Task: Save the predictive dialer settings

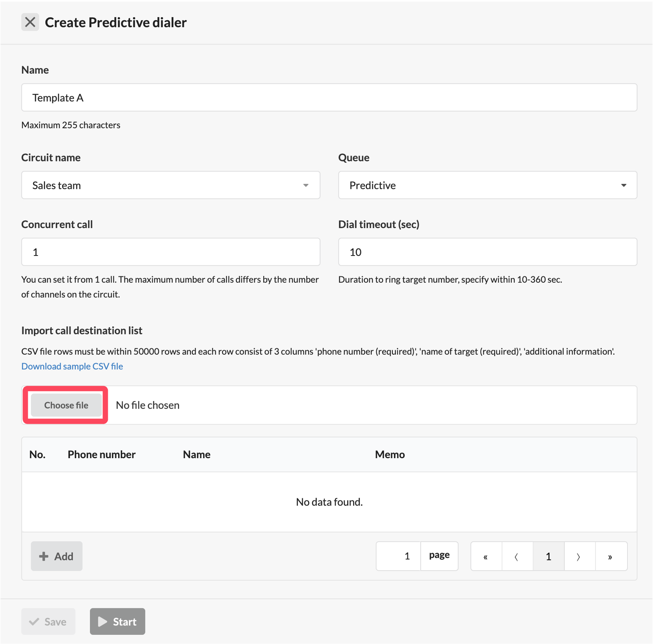Action: pyautogui.click(x=48, y=622)
